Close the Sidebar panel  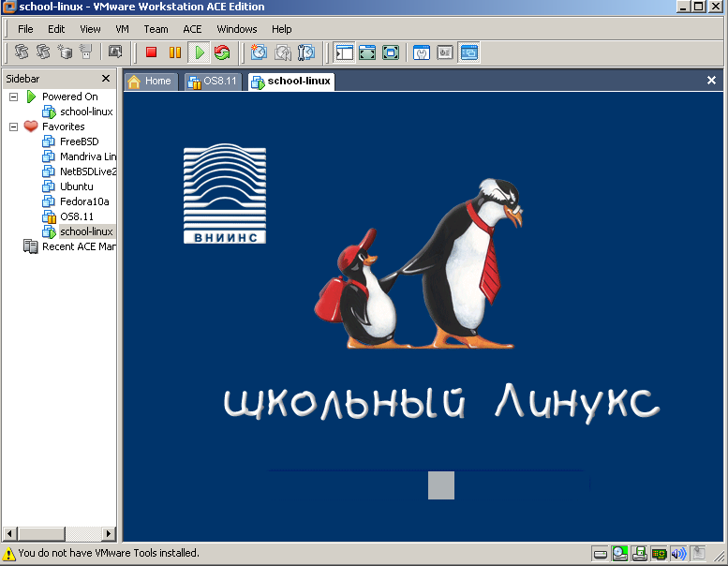point(106,79)
